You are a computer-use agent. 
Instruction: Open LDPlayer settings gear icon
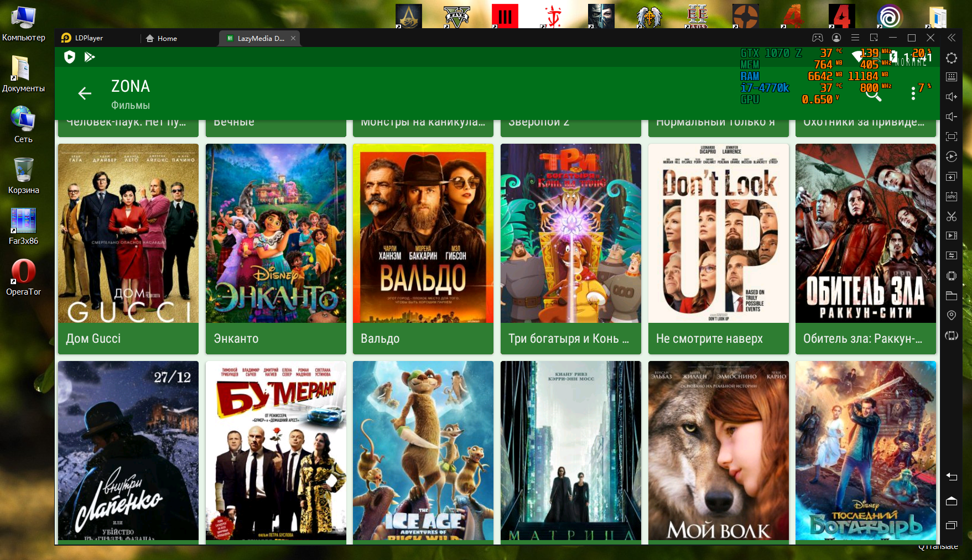click(951, 58)
